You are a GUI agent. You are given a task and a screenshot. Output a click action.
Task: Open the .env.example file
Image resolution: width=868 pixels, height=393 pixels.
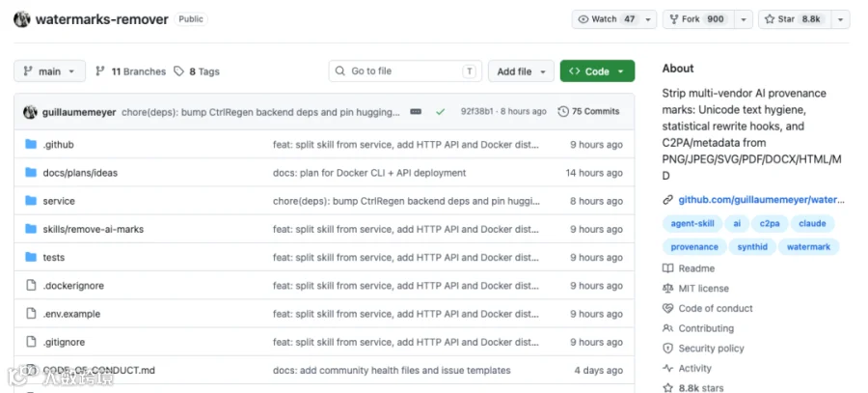71,314
